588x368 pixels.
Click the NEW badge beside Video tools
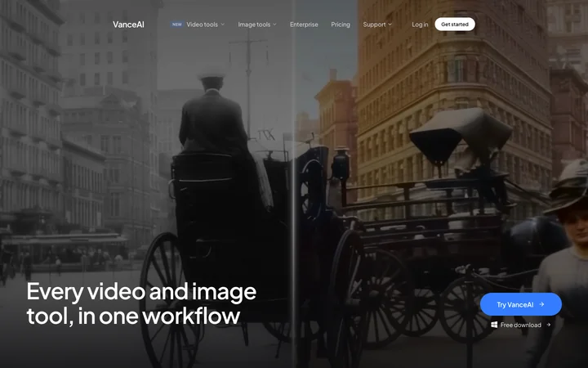[x=177, y=25]
